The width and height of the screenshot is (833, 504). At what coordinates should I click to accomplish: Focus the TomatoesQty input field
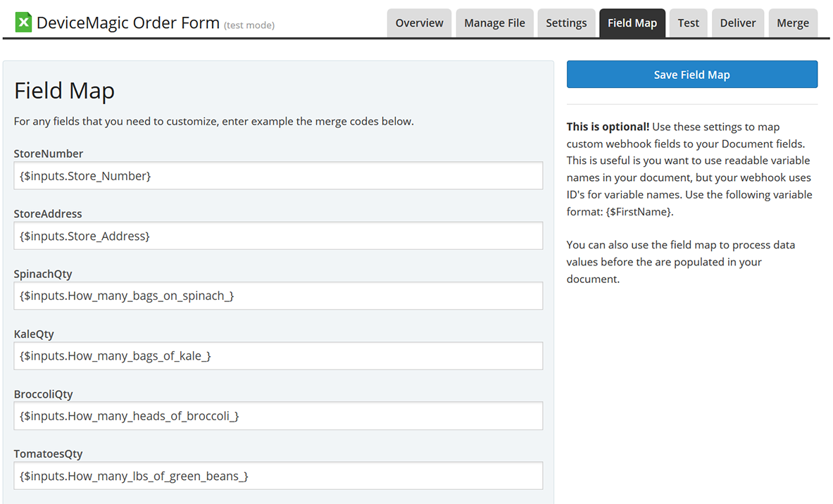point(278,476)
